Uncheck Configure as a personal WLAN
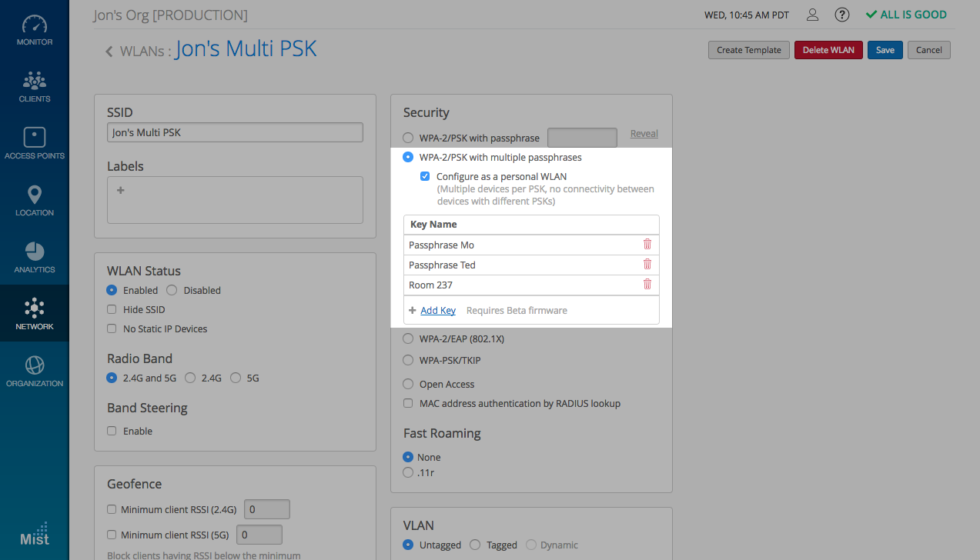The height and width of the screenshot is (560, 980). (425, 176)
